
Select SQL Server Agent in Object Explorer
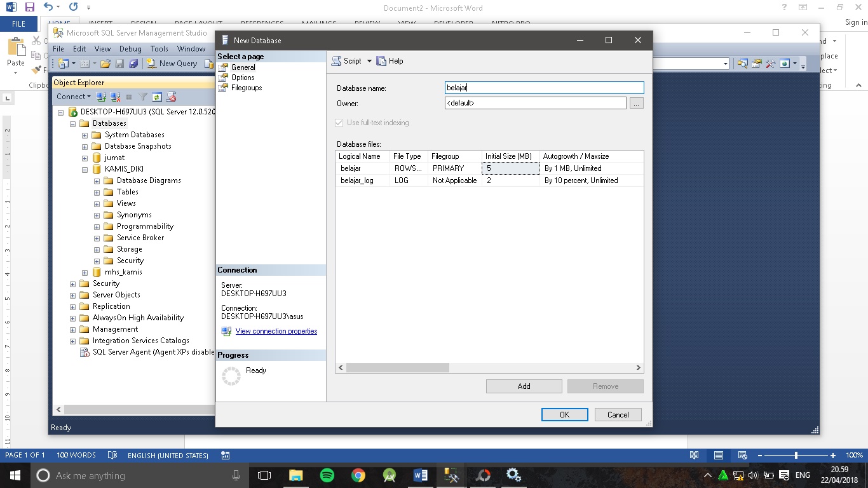point(154,352)
